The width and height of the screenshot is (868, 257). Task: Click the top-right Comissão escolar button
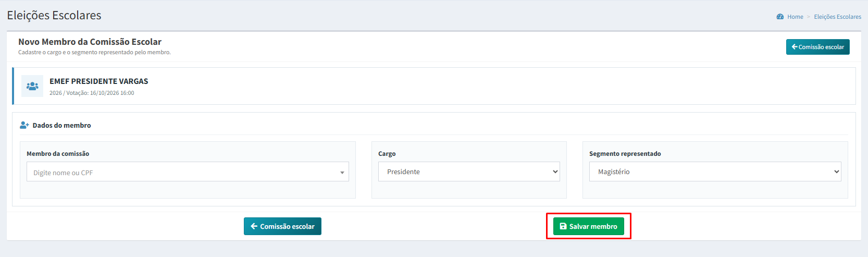[x=817, y=47]
